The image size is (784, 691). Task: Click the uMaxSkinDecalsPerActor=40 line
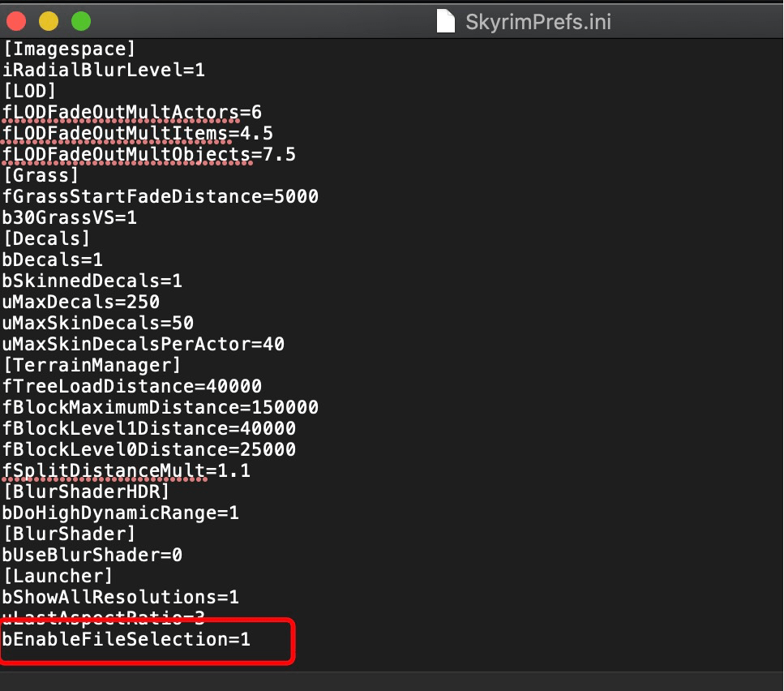tap(144, 344)
